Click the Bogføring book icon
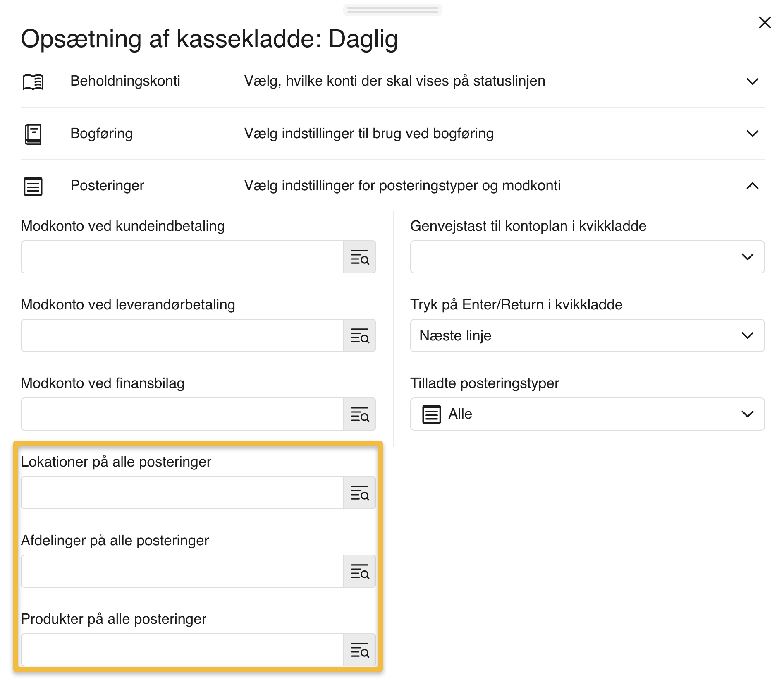Viewport: 784px width, 680px height. point(33,134)
